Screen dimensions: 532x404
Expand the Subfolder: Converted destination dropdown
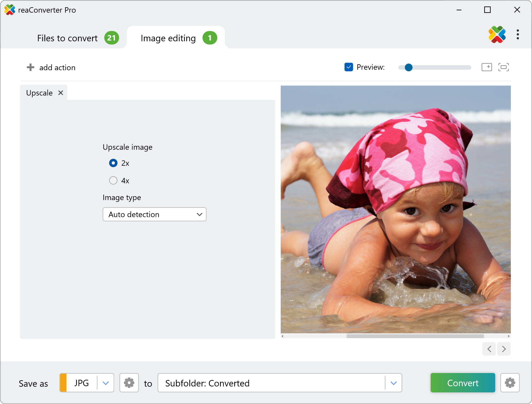pos(393,383)
